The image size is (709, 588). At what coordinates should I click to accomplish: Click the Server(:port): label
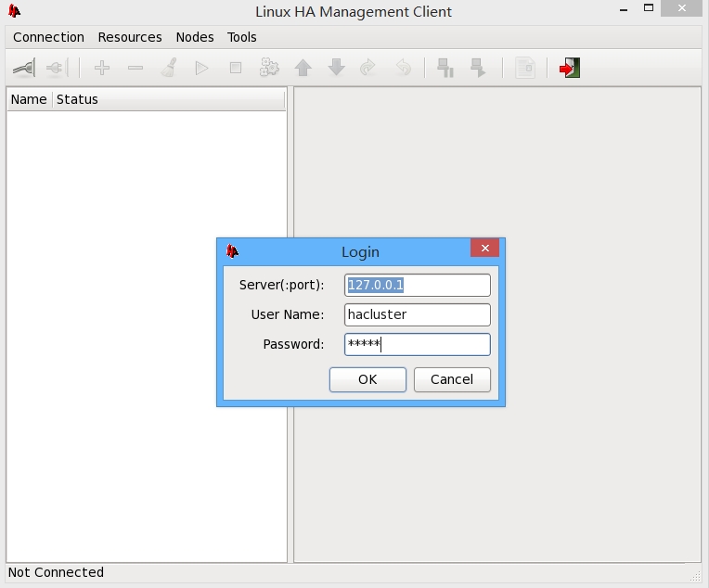click(282, 285)
